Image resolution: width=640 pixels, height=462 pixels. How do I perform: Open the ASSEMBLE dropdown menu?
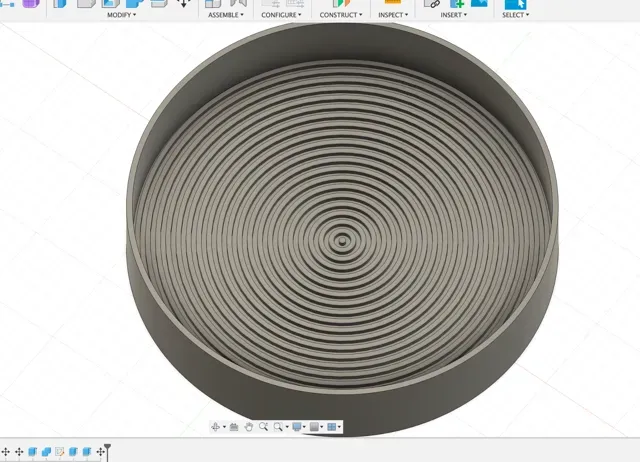pyautogui.click(x=225, y=15)
